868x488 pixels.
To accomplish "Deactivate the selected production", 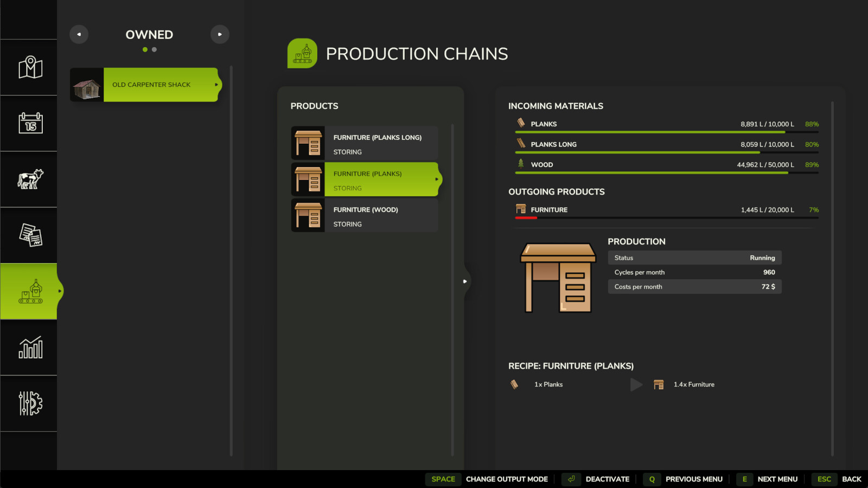I will (x=597, y=479).
